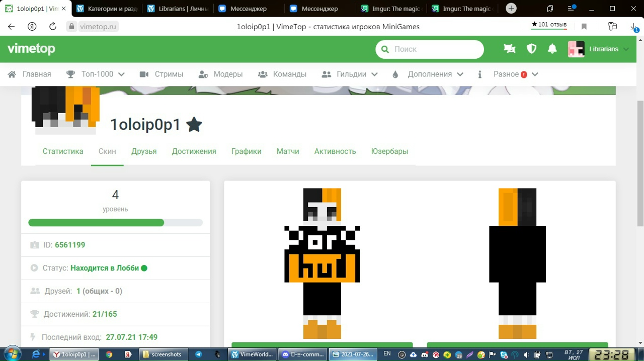The image size is (644, 361).
Task: Click the Поиск search field
Action: 430,49
